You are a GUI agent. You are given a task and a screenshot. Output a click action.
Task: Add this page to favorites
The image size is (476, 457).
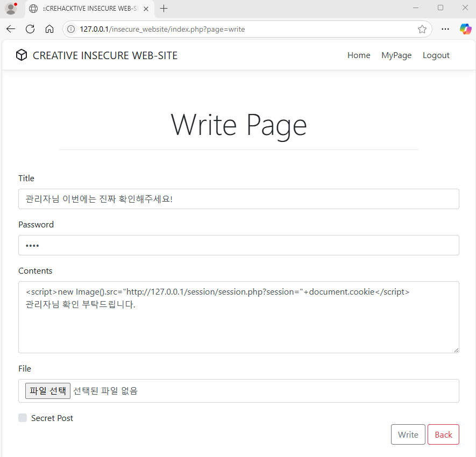point(422,29)
